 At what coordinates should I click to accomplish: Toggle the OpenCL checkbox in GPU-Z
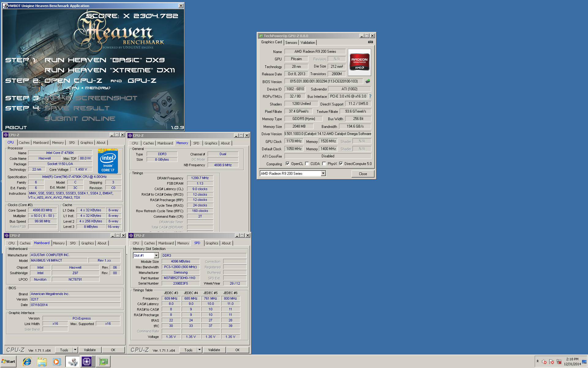click(x=288, y=164)
